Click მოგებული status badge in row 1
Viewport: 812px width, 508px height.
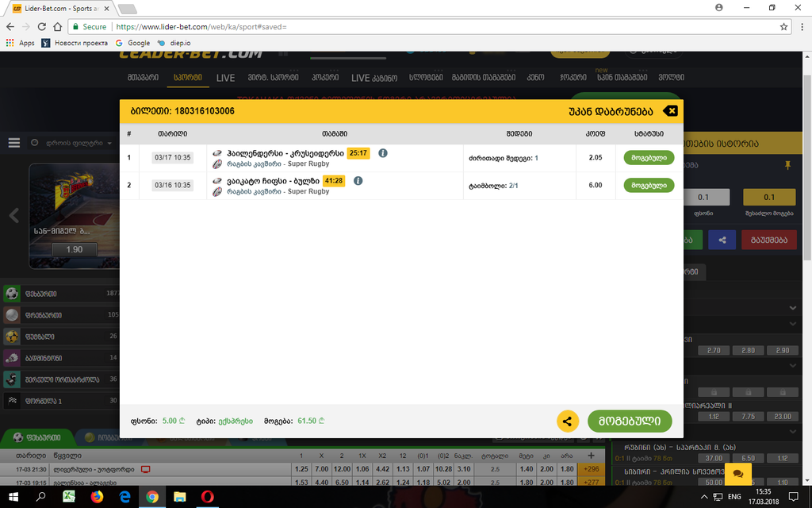pos(649,158)
